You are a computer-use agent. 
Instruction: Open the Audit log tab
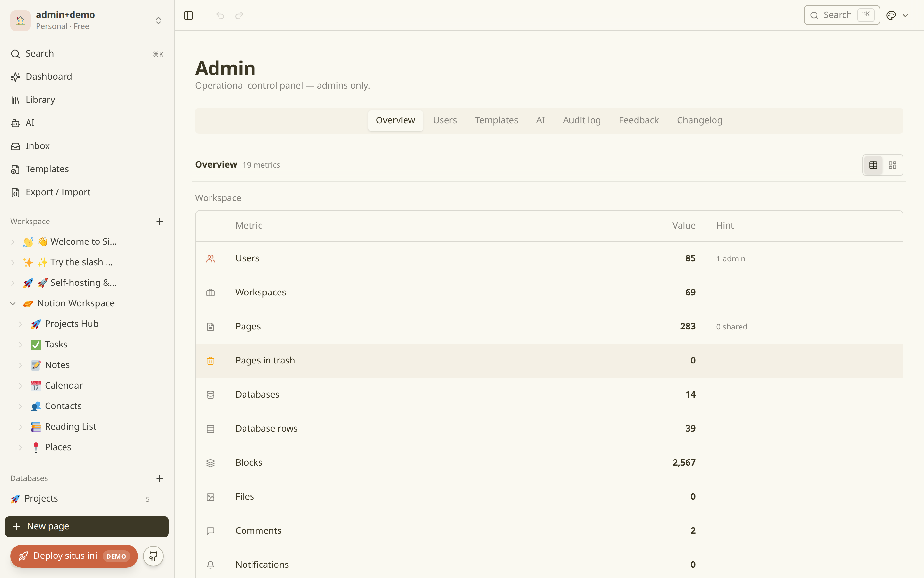click(581, 120)
